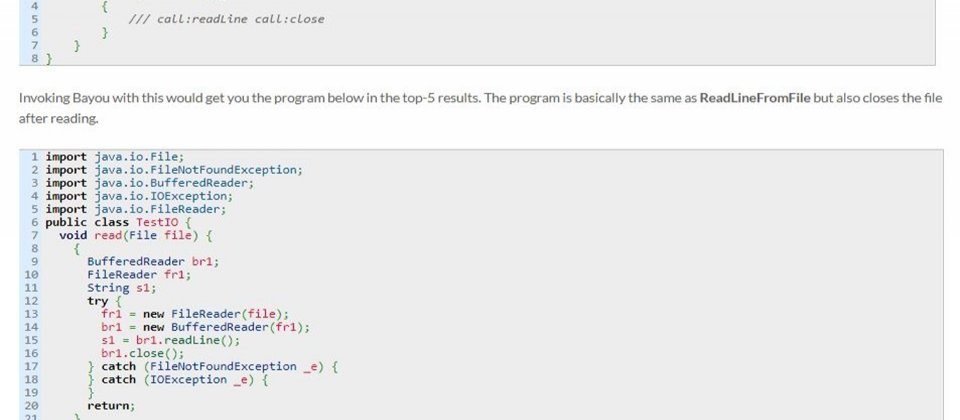Click the 'call:readLine call:close' comment line

[x=226, y=19]
